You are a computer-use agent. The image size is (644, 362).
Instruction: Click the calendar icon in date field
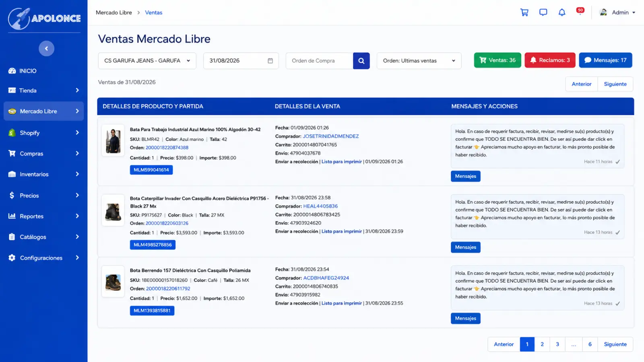(x=270, y=61)
